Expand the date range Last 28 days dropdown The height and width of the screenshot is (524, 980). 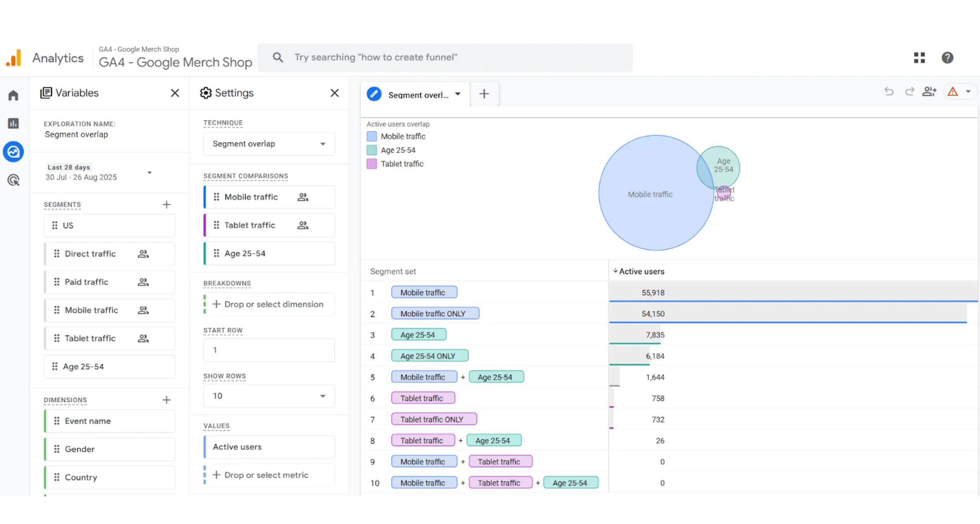[x=149, y=173]
